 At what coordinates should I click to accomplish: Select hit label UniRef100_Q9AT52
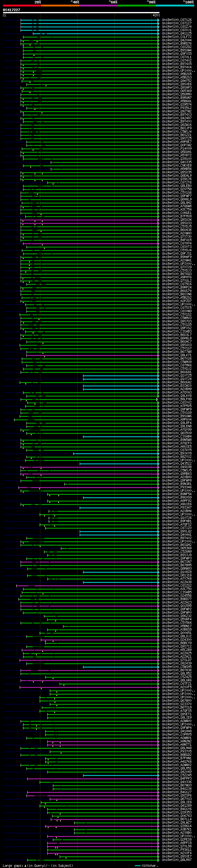click(x=176, y=81)
